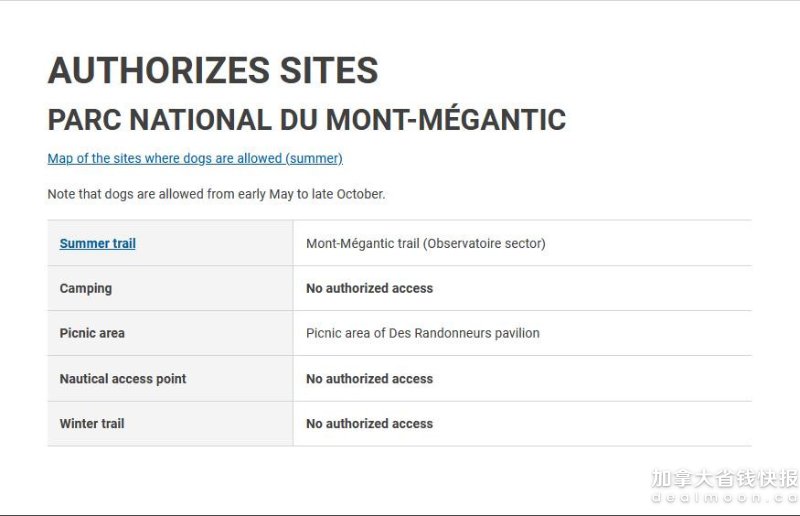
Task: Click Camping's No authorized access text
Action: (369, 288)
